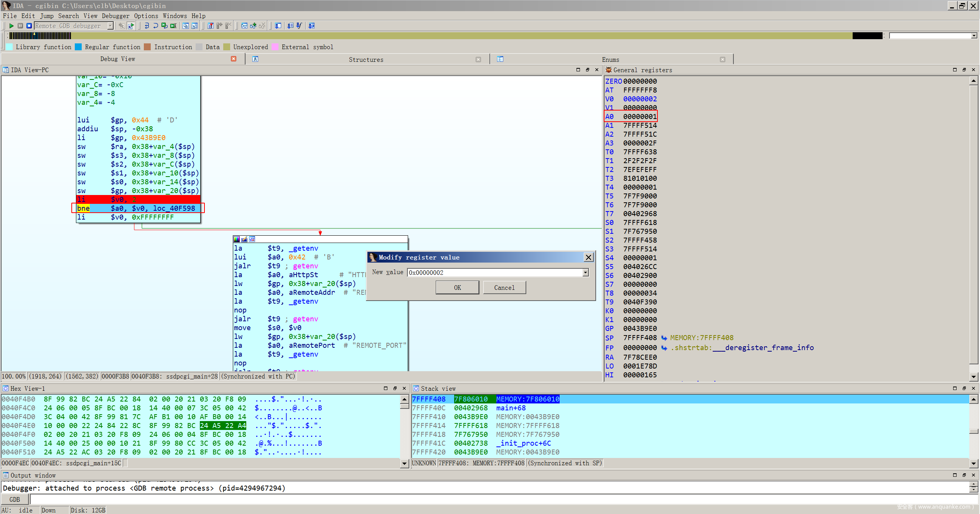
Task: Click the Pause process toolbar icon
Action: pos(20,26)
